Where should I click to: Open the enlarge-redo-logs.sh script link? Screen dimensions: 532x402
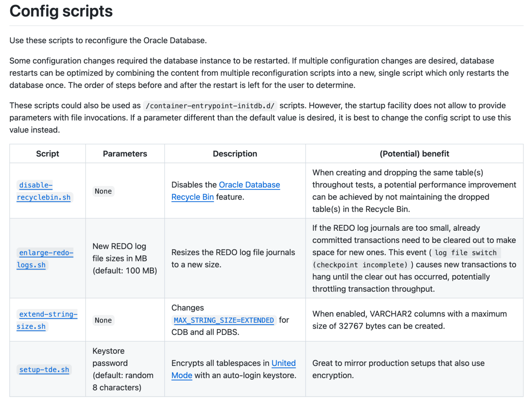(46, 253)
